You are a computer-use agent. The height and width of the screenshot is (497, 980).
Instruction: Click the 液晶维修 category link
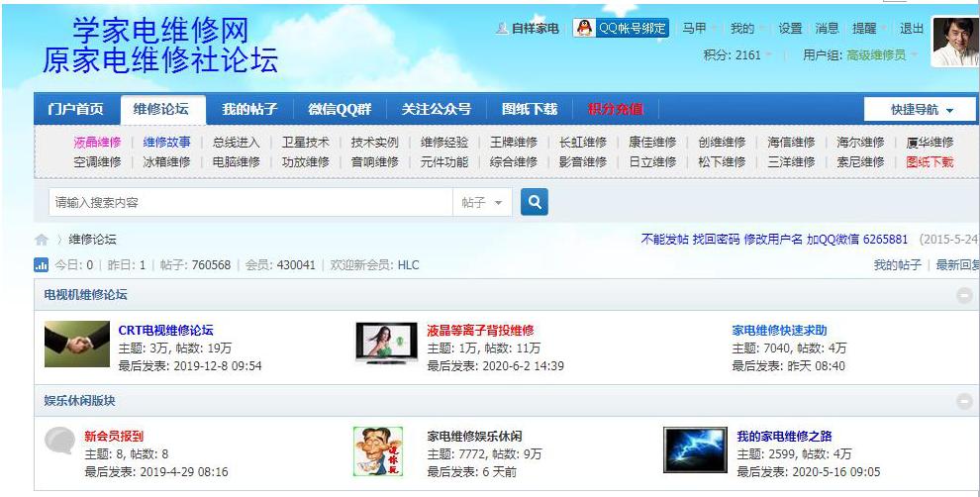pos(97,143)
